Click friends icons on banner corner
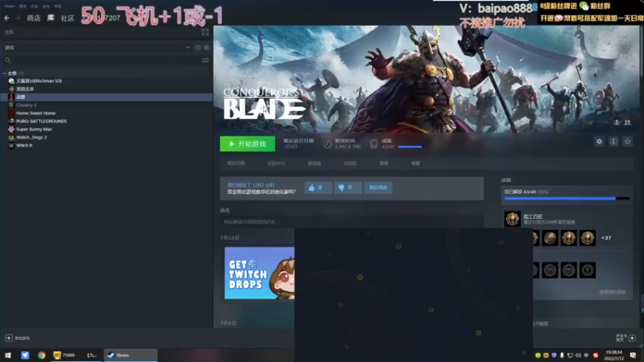The width and height of the screenshot is (644, 362). (x=622, y=122)
